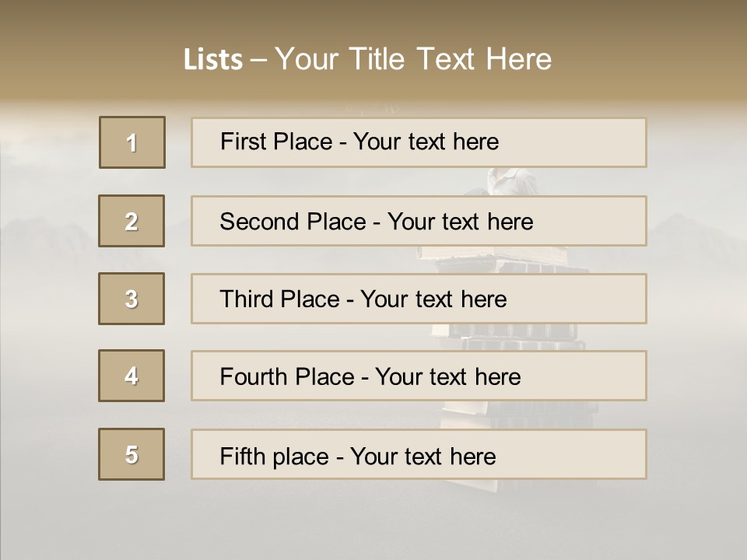
Task: Click the 'Second Place - Your text here' bar
Action: 419,221
